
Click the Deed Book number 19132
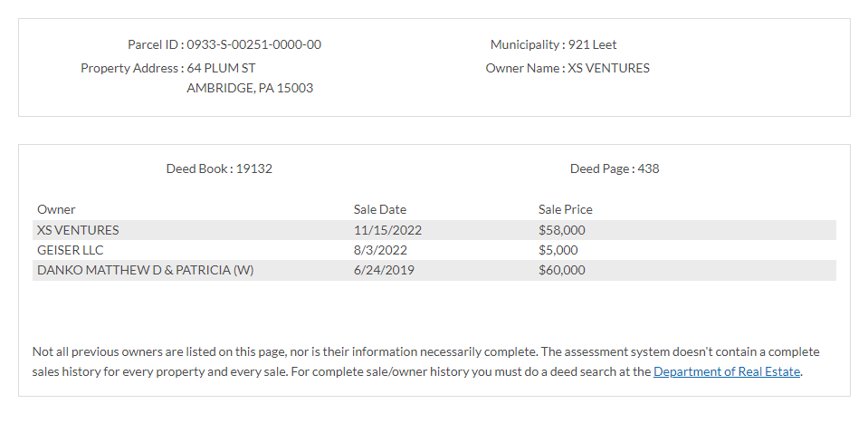254,168
